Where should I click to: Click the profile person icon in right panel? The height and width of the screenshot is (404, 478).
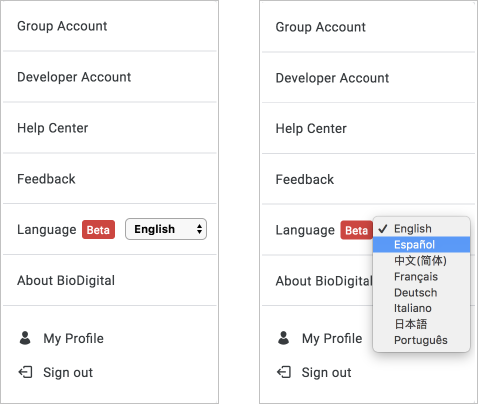284,338
